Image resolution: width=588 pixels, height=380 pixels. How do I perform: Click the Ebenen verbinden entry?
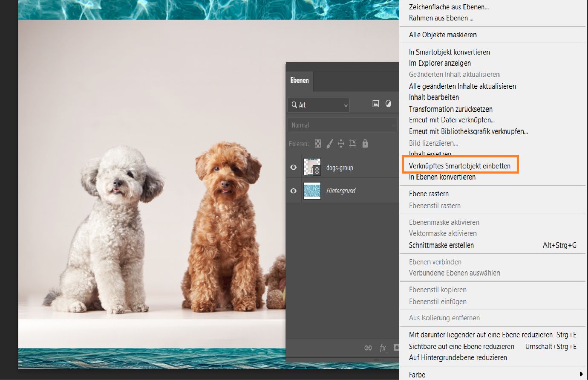[435, 262]
